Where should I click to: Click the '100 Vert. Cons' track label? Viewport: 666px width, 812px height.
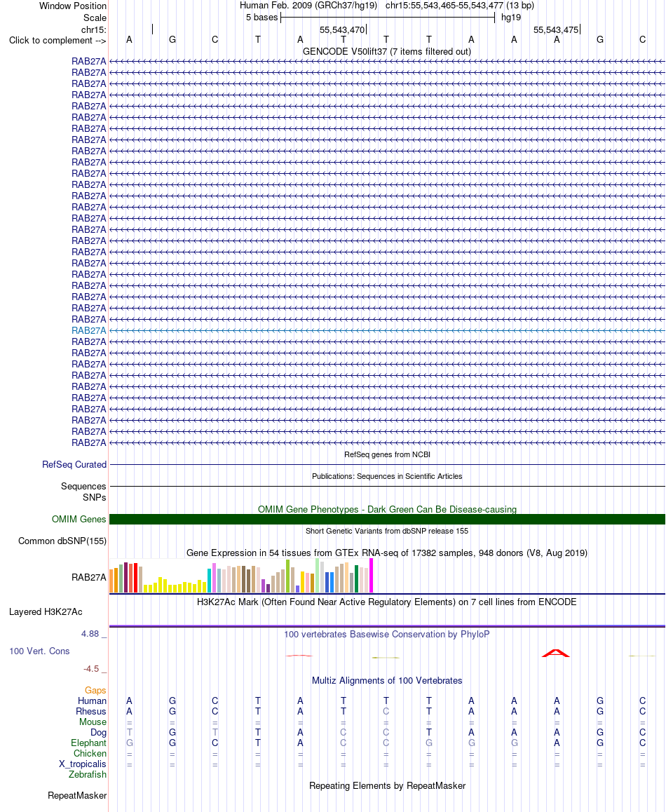[39, 651]
